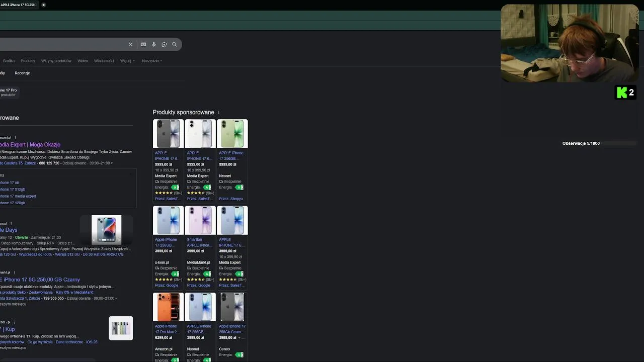The image size is (644, 362).
Task: Click the 3988,00 zł Ceneo price
Action: tap(227, 337)
